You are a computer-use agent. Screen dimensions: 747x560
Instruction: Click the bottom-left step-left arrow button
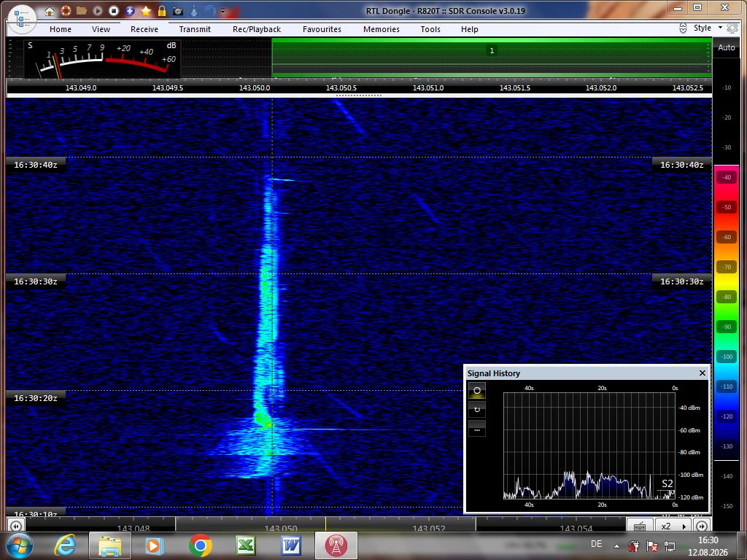(16, 526)
